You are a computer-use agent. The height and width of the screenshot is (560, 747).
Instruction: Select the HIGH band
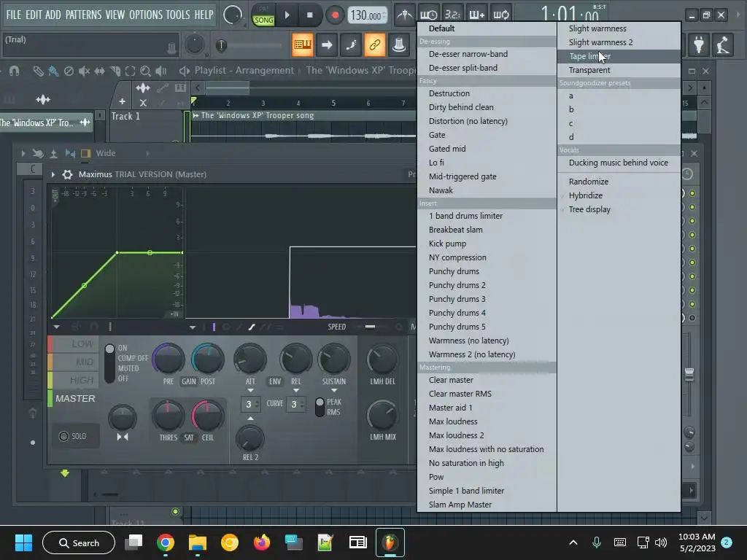(74, 380)
